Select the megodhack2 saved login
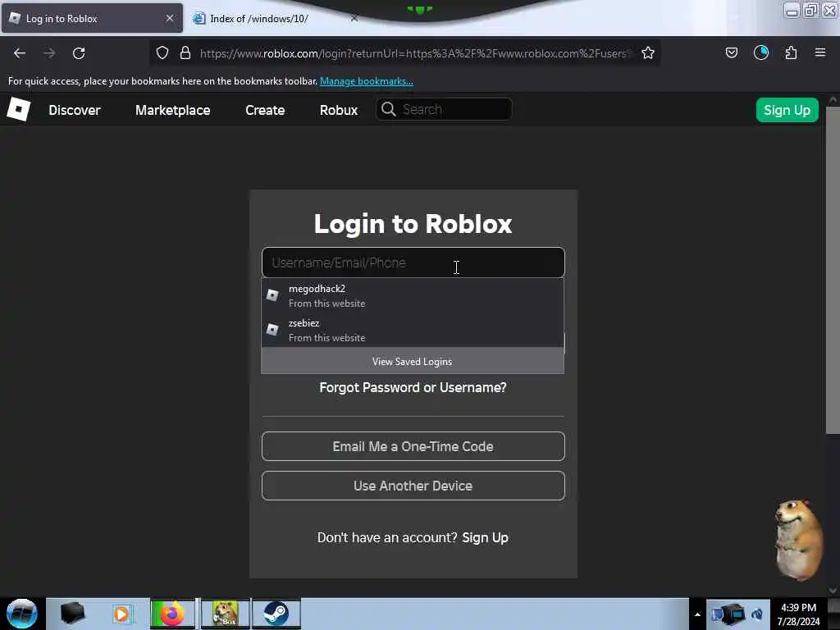The width and height of the screenshot is (840, 630). (413, 295)
